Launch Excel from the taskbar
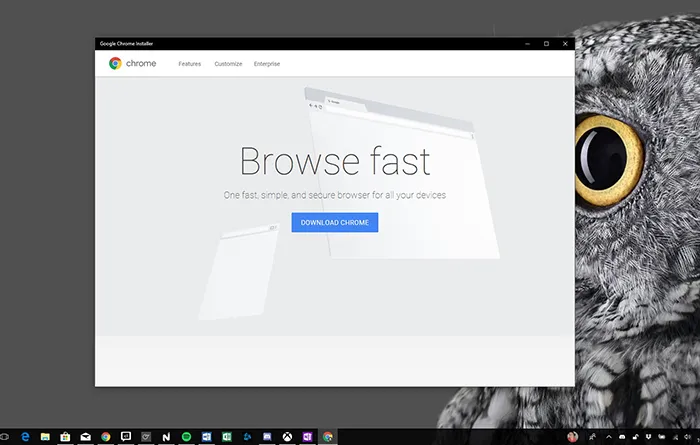This screenshot has width=700, height=445. pyautogui.click(x=226, y=437)
